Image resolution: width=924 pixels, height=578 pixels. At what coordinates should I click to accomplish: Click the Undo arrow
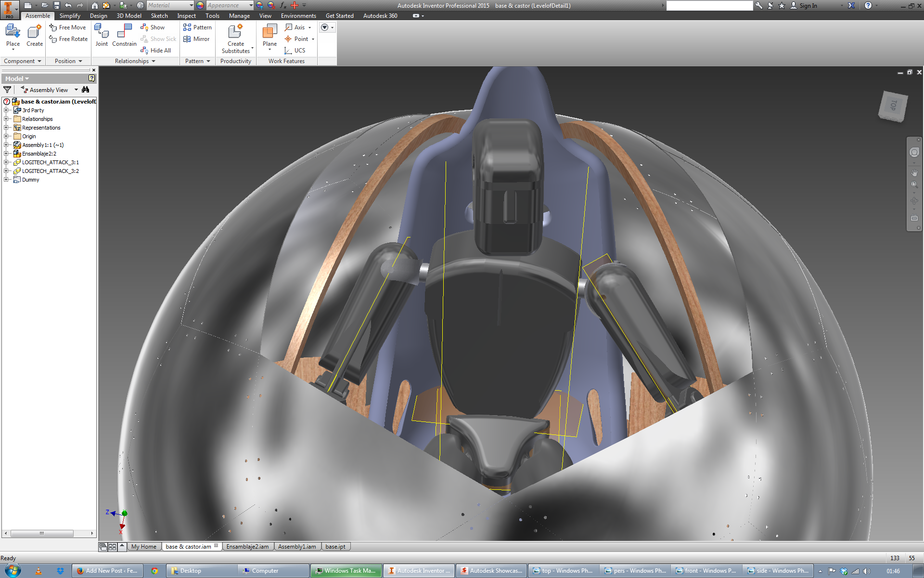click(x=68, y=5)
